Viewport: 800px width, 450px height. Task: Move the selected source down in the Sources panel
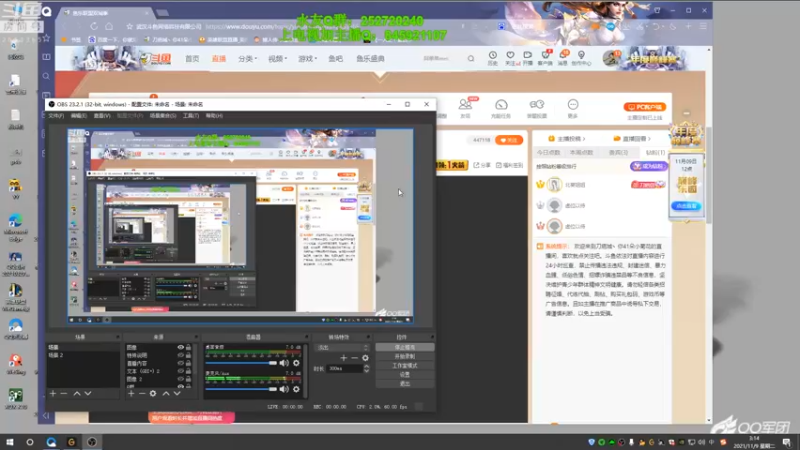click(x=177, y=394)
